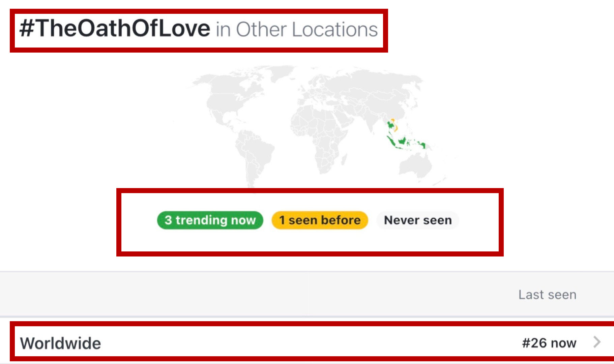Click North America on the world map
Viewport: 614px width, 364px height.
pos(229,98)
